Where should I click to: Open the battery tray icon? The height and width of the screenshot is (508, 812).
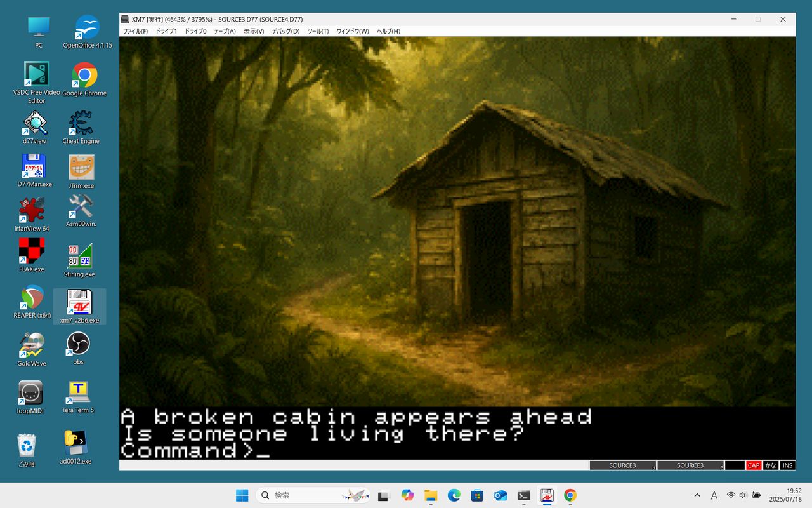756,495
